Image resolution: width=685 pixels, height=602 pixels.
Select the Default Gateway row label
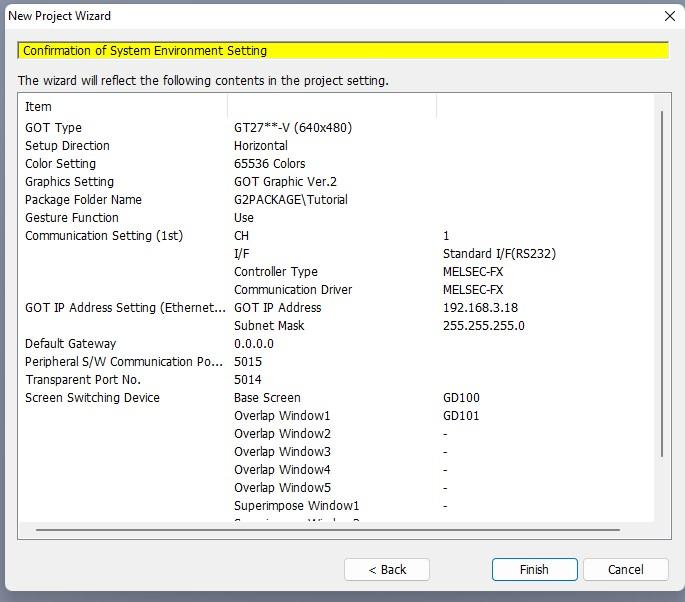click(x=70, y=343)
